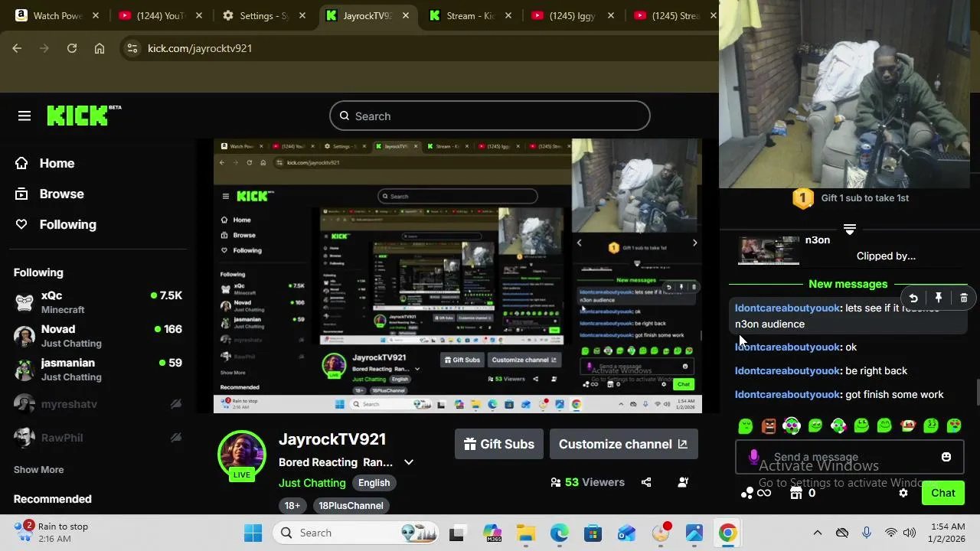Click Idontcareaboutyouok username on 'be right back'

tap(788, 371)
